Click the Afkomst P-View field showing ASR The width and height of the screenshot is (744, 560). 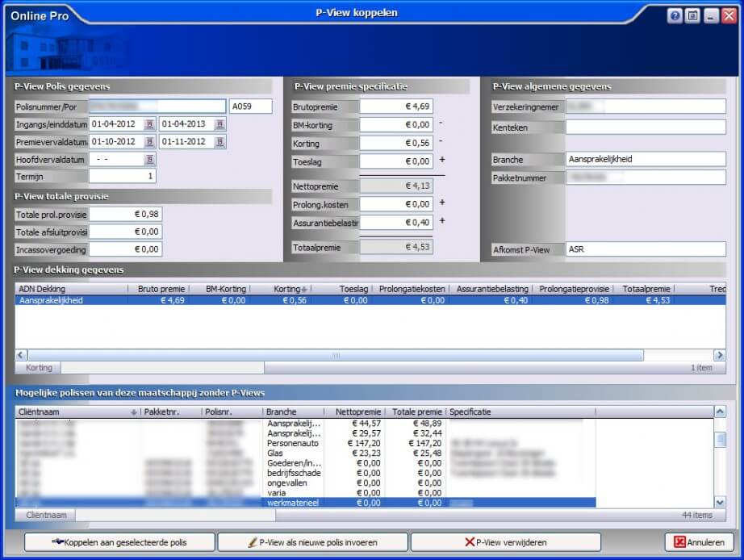click(646, 249)
